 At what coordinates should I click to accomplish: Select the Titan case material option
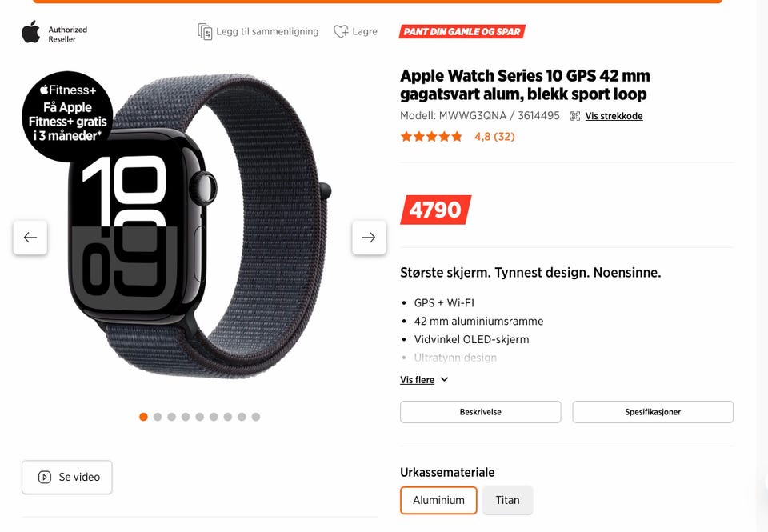[507, 500]
